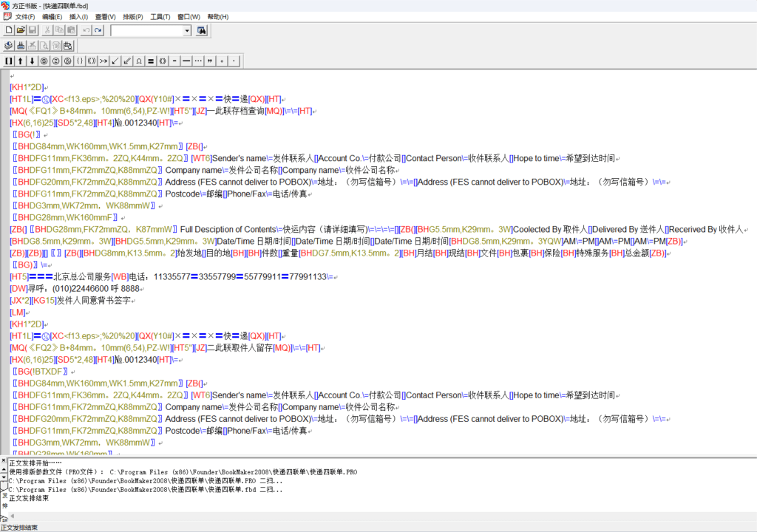The image size is (757, 532).
Task: Insert the thin diagonal down-left arrow symbol
Action: [115, 61]
